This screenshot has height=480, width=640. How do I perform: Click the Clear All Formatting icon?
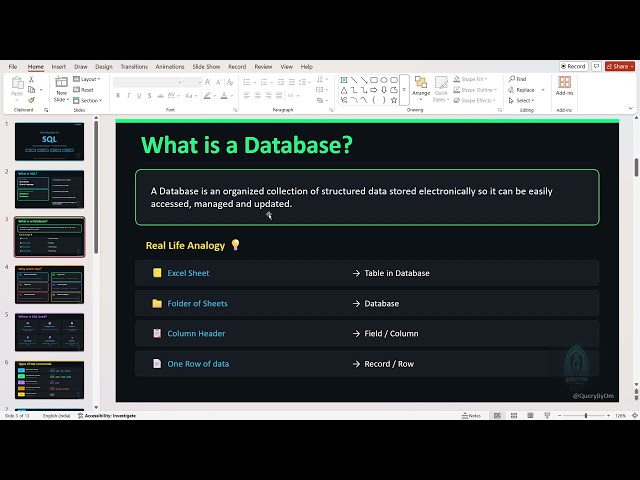coord(230,82)
